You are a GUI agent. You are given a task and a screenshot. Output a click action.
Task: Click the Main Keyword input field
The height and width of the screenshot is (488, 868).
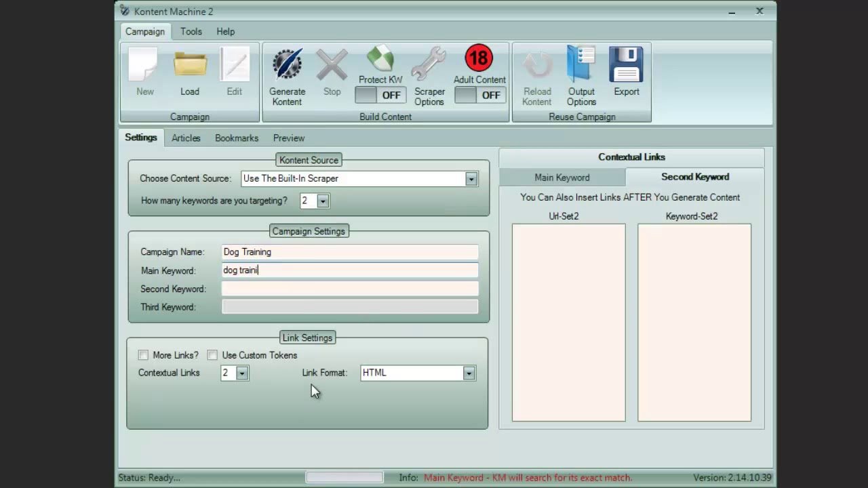[x=350, y=270]
